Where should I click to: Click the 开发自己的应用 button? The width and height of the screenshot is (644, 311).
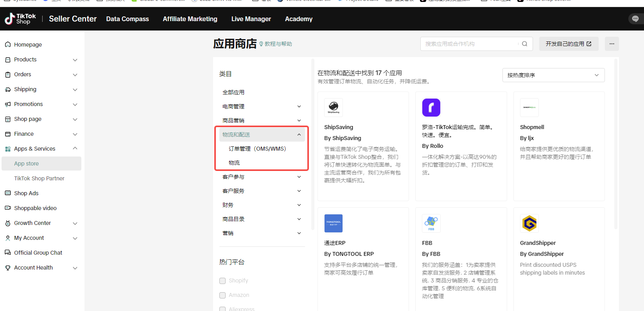tap(568, 44)
